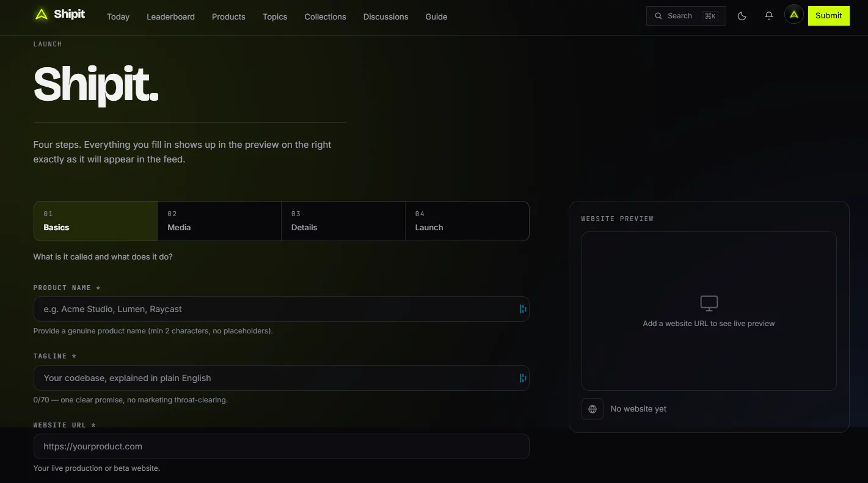Click the 'WEBSITE PREVIEW' panel heading

[617, 219]
